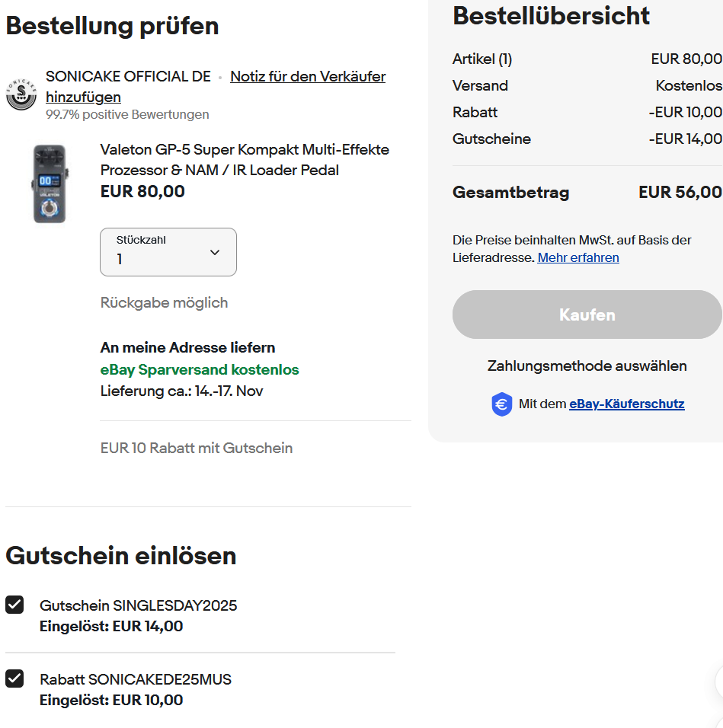This screenshot has width=723, height=728.
Task: Select the "EUR 10 Rabatt mit Gutschein" line
Action: (x=196, y=448)
